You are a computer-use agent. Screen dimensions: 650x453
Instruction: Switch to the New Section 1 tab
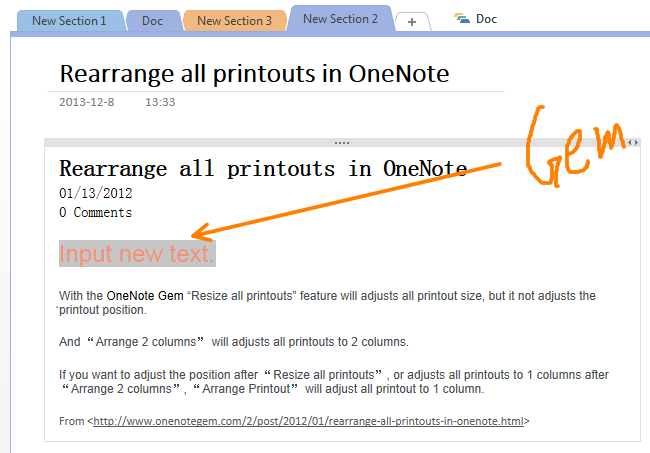tap(69, 21)
